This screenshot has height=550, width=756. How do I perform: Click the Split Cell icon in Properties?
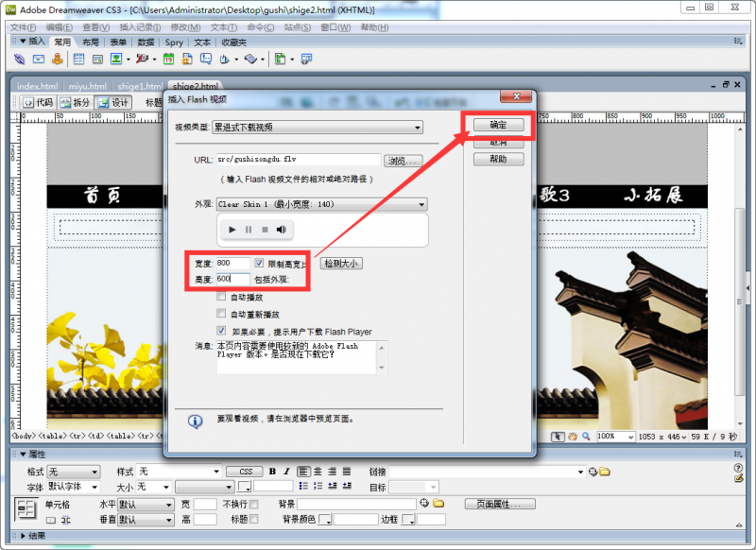click(x=65, y=520)
